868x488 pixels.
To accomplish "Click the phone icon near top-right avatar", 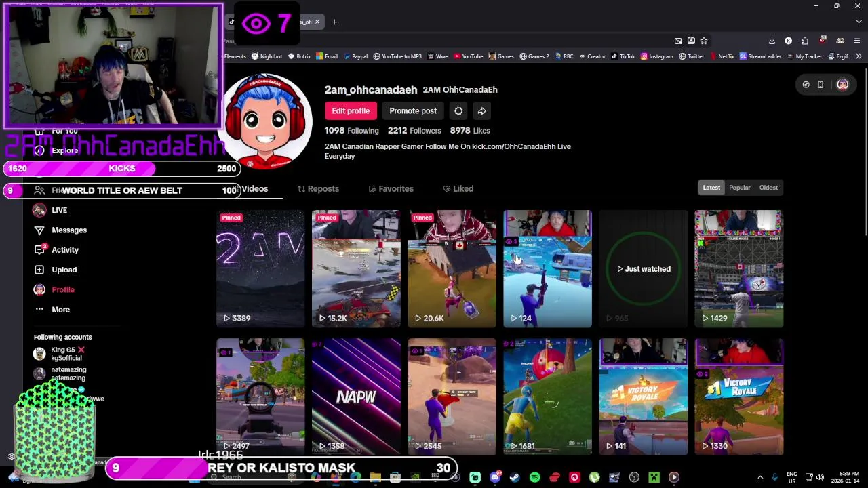I will tap(821, 85).
